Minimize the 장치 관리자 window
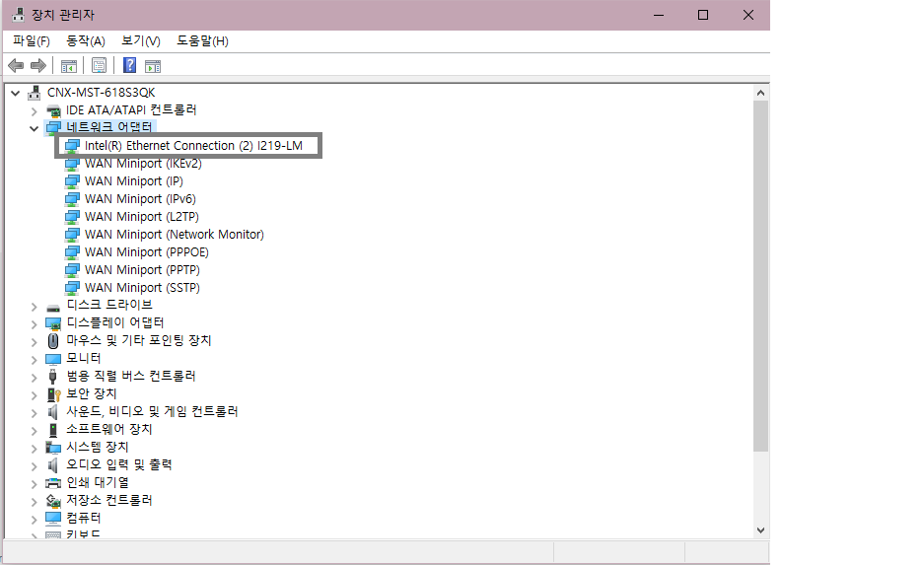This screenshot has width=924, height=565. click(x=659, y=15)
